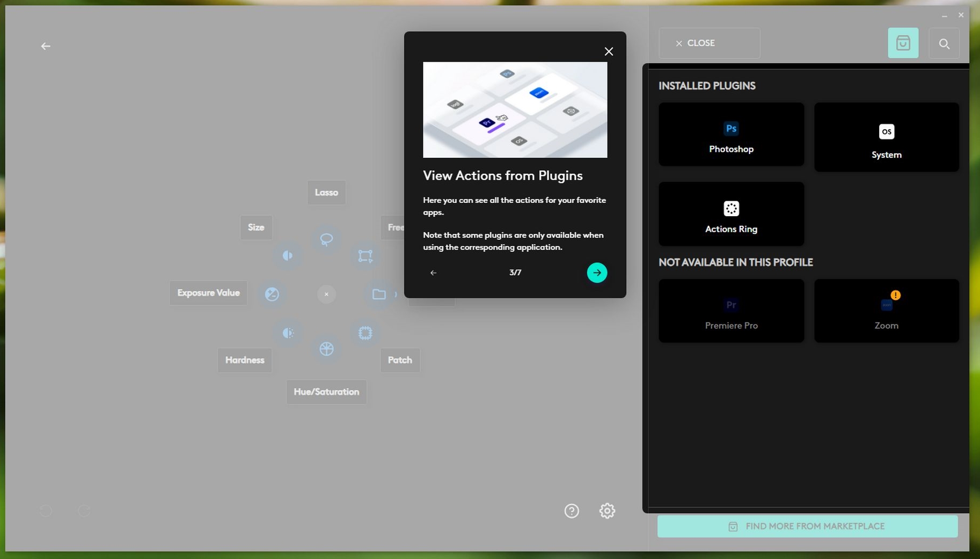Go to next tutorial step
Viewport: 980px width, 559px height.
pos(597,273)
